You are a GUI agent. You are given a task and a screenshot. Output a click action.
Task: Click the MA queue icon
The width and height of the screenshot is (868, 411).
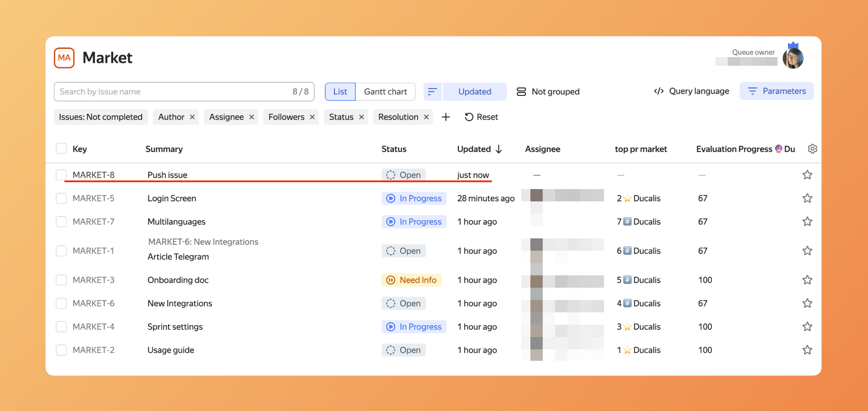click(x=64, y=58)
